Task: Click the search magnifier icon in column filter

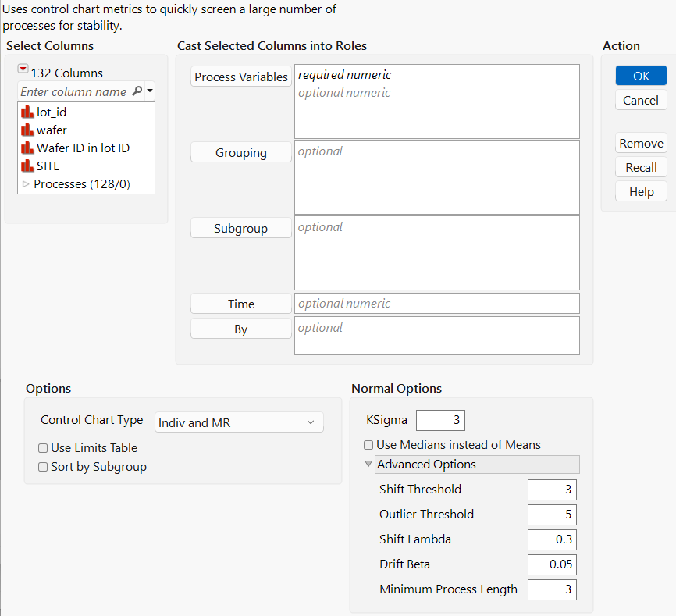Action: click(x=137, y=91)
